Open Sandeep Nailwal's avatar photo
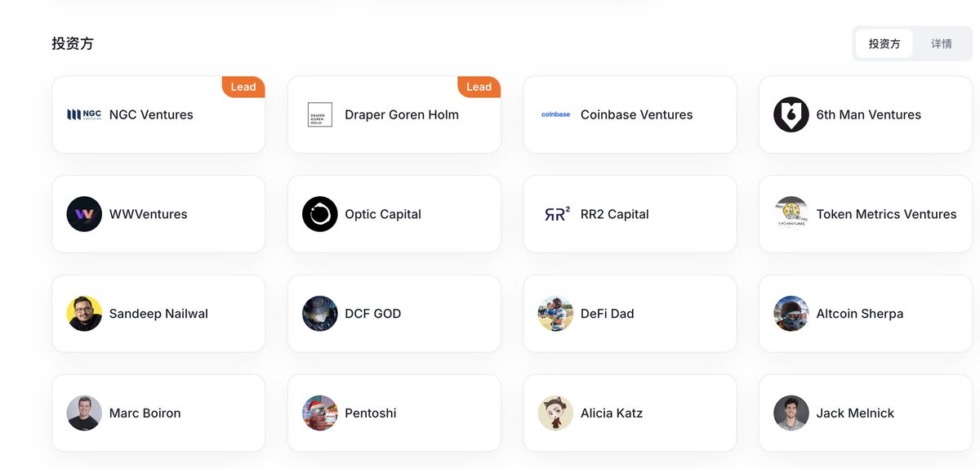The height and width of the screenshot is (469, 980). tap(84, 314)
